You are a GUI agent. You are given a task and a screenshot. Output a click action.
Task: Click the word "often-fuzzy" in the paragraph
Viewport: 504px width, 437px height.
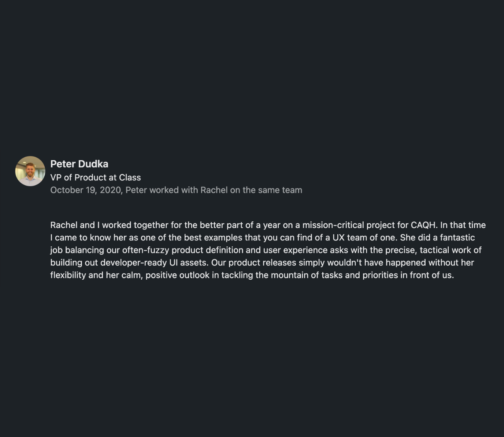click(x=146, y=250)
